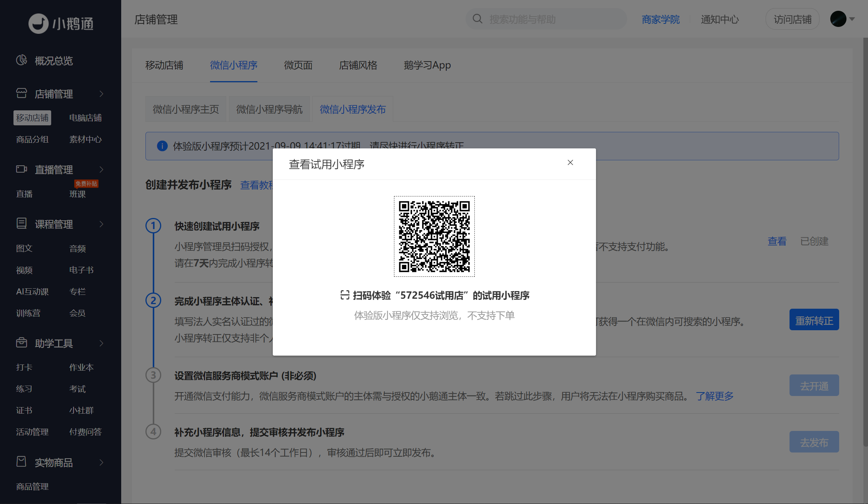The height and width of the screenshot is (504, 868).
Task: Switch to the 微页面 tab
Action: pos(298,65)
